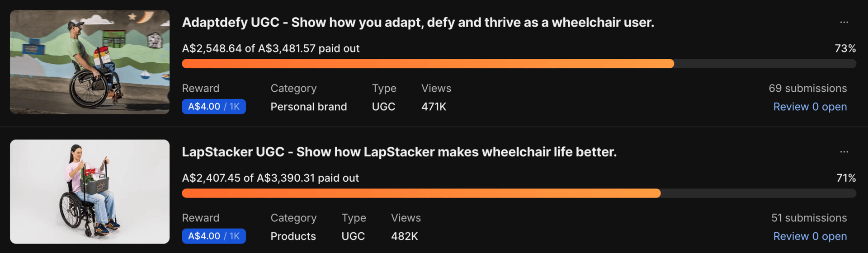The height and width of the screenshot is (253, 868).
Task: Select the Personal brand category value
Action: [309, 107]
